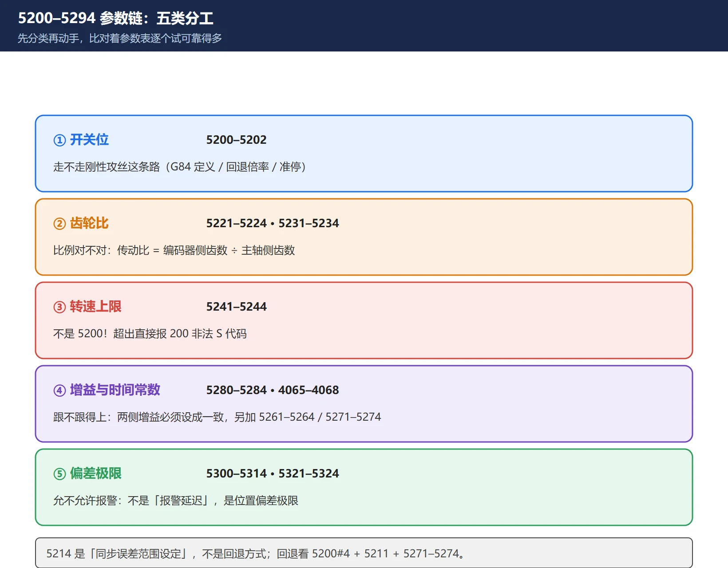The height and width of the screenshot is (568, 728).
Task: Click the parameter range '5241–5244'
Action: 236,307
